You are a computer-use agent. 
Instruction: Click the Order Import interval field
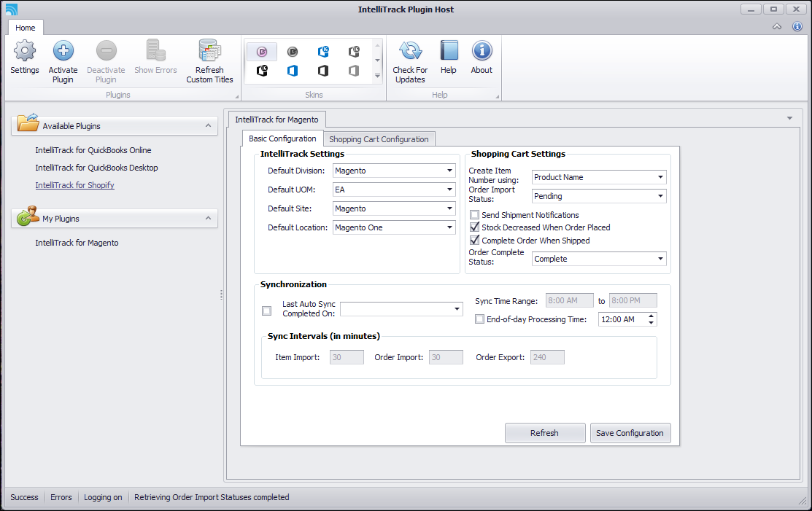446,357
